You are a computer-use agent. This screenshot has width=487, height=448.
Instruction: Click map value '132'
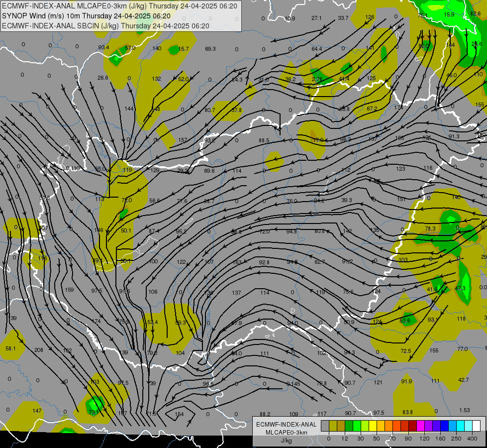pyautogui.click(x=156, y=79)
